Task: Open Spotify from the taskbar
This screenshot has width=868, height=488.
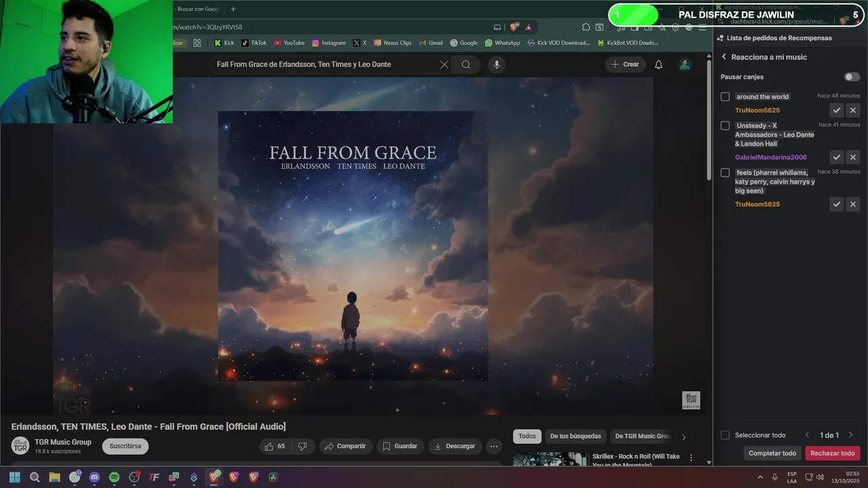Action: coord(114,477)
